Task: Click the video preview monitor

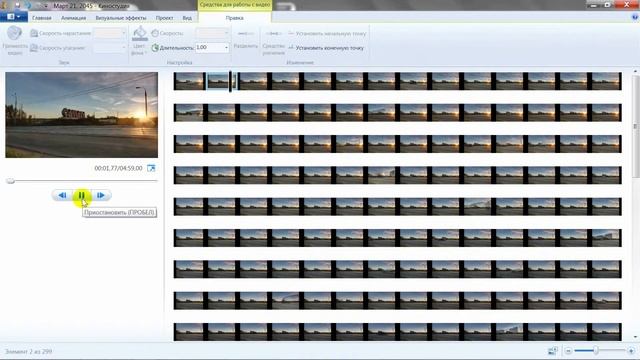Action: pos(82,115)
